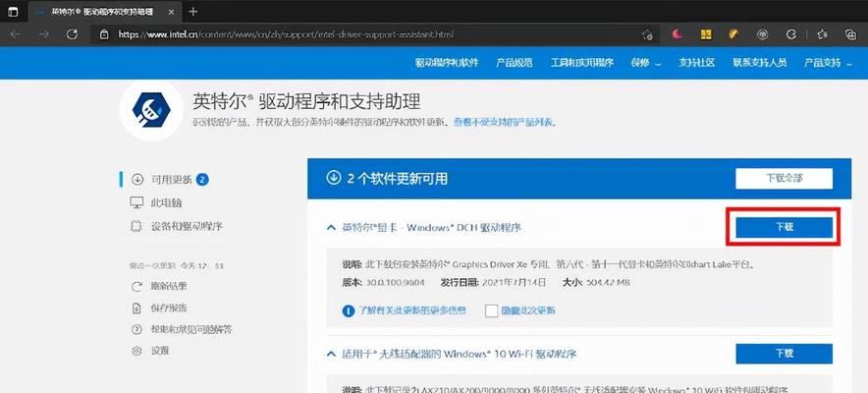Select 此电脑 monitor icon in sidebar
Image resolution: width=868 pixels, height=393 pixels.
pyautogui.click(x=136, y=202)
